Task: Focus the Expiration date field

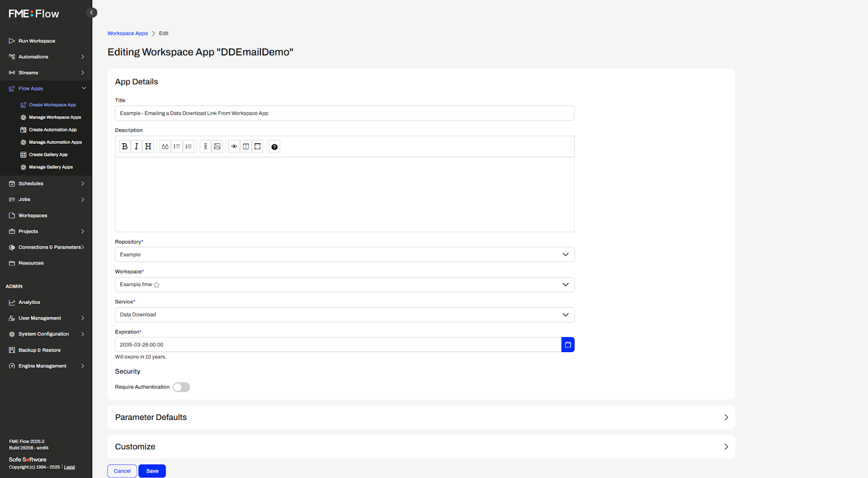Action: (x=338, y=345)
